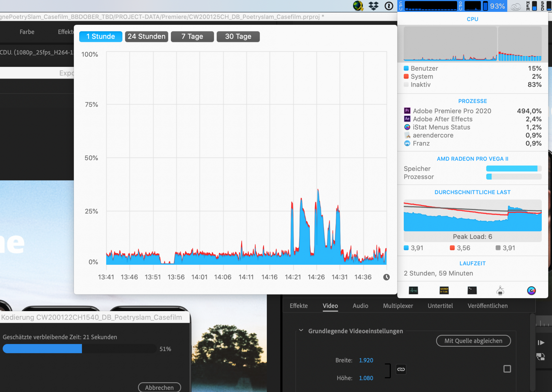Open Activity Monitor from iStat panel
This screenshot has width=552, height=392.
[413, 290]
